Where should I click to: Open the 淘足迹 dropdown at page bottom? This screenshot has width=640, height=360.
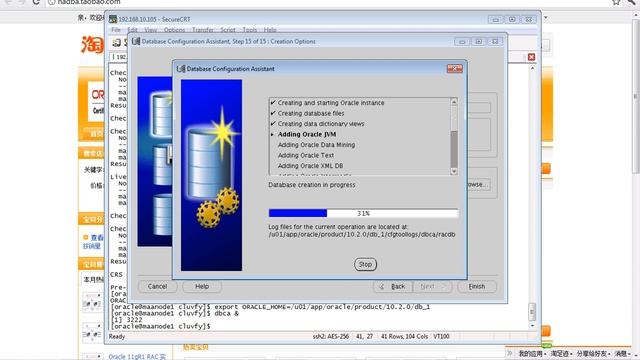(x=560, y=353)
